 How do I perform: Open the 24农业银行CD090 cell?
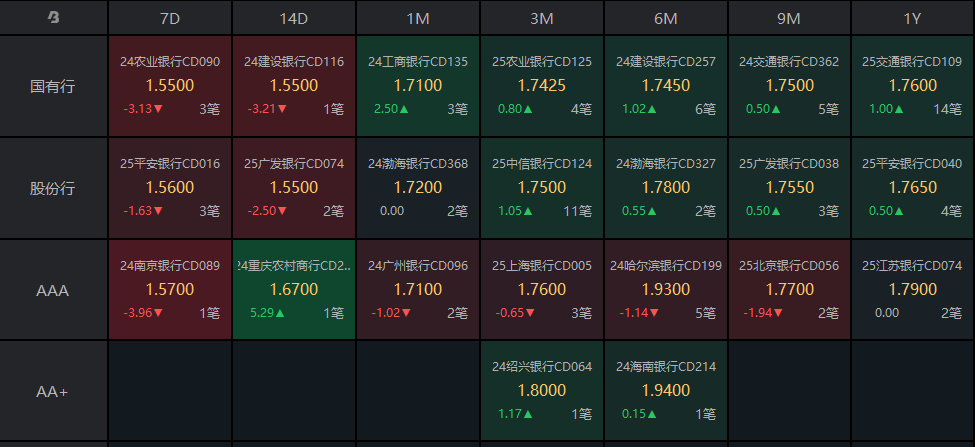(170, 86)
